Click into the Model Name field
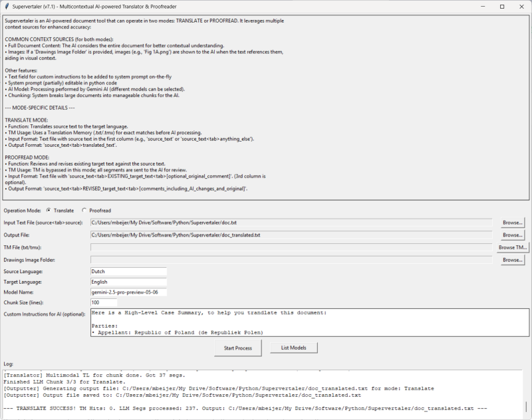Image resolution: width=532 pixels, height=420 pixels. (128, 292)
